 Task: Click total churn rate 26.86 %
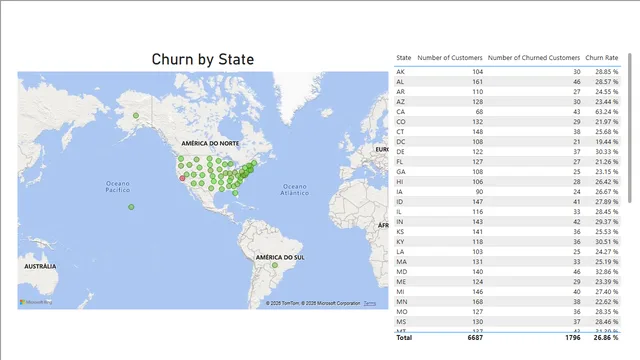[x=606, y=338]
